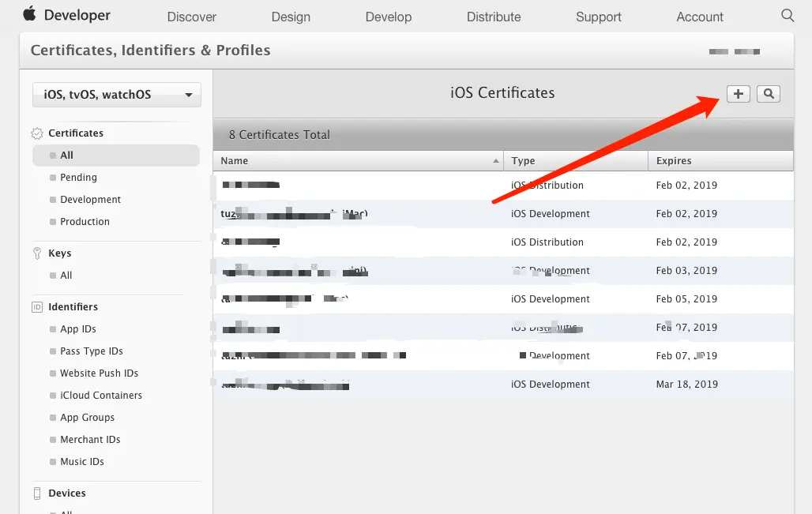Click the Keys section heading
Image resolution: width=812 pixels, height=514 pixels.
coord(59,253)
